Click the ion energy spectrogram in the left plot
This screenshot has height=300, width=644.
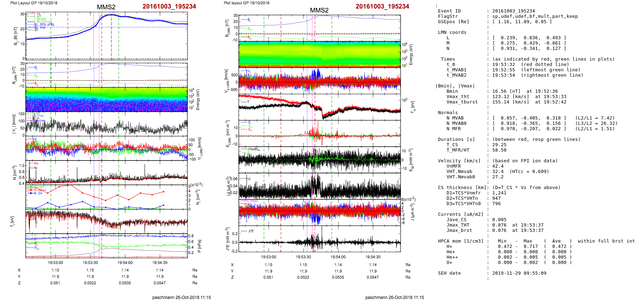point(106,100)
